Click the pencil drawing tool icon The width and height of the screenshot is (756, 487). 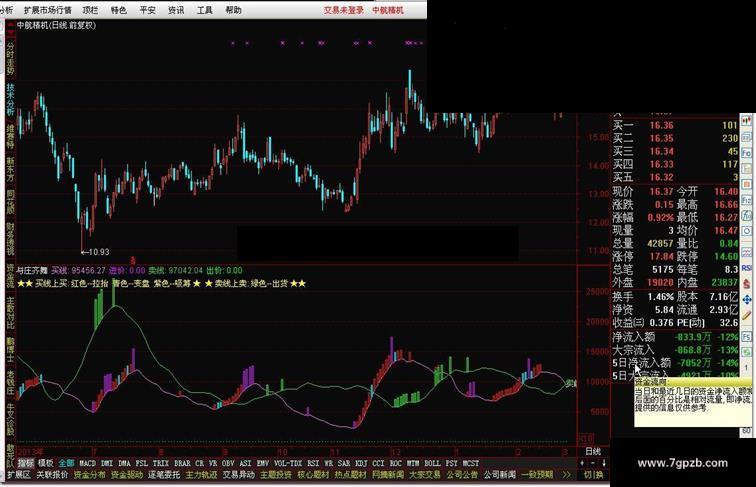point(746,316)
